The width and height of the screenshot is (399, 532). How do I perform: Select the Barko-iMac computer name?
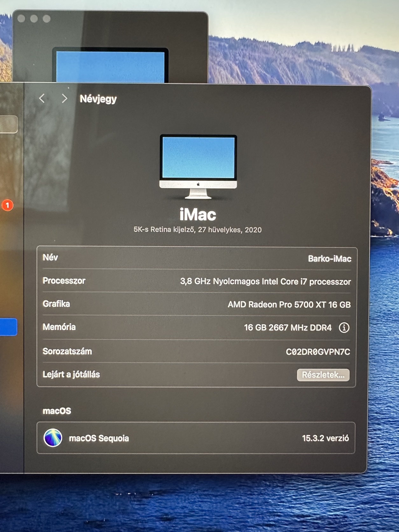(x=329, y=259)
